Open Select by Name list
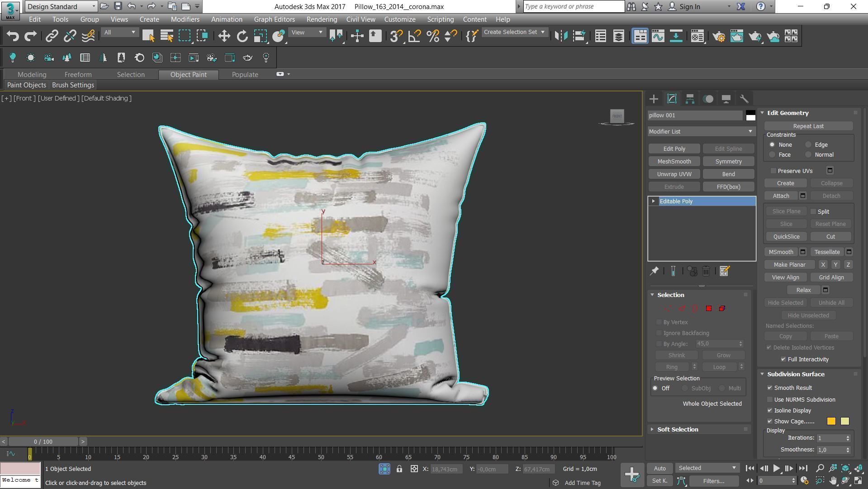Screen dimensions: 868x489 coord(166,36)
